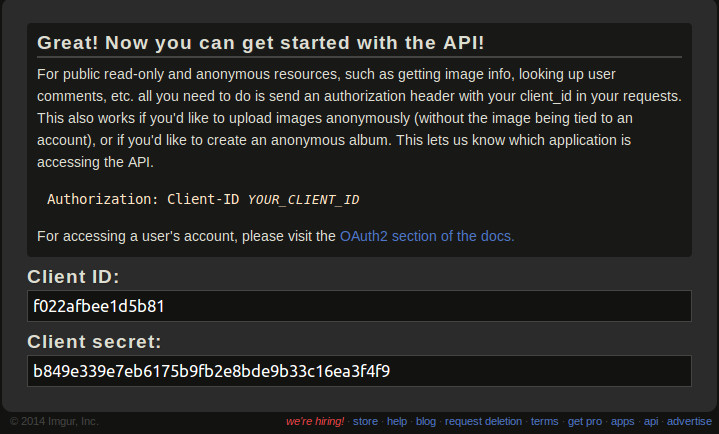Go to the apps footer link
The width and height of the screenshot is (719, 434).
(x=622, y=421)
